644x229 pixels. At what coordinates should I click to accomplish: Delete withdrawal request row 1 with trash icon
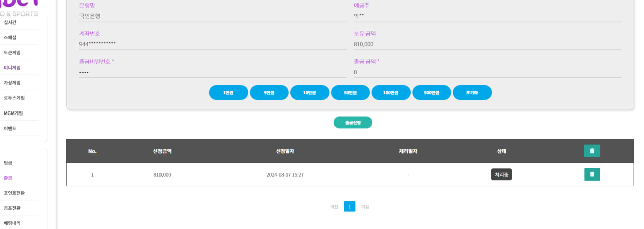pos(592,174)
